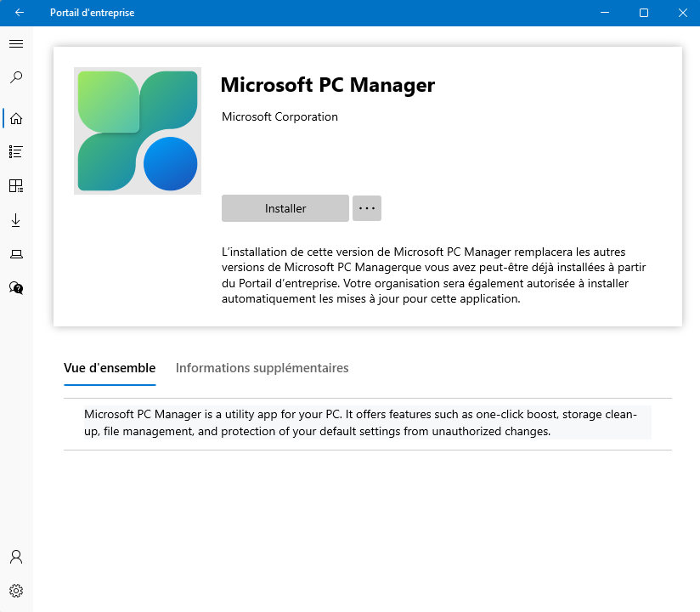This screenshot has height=612, width=700.
Task: Open settings gear icon
Action: tap(16, 591)
